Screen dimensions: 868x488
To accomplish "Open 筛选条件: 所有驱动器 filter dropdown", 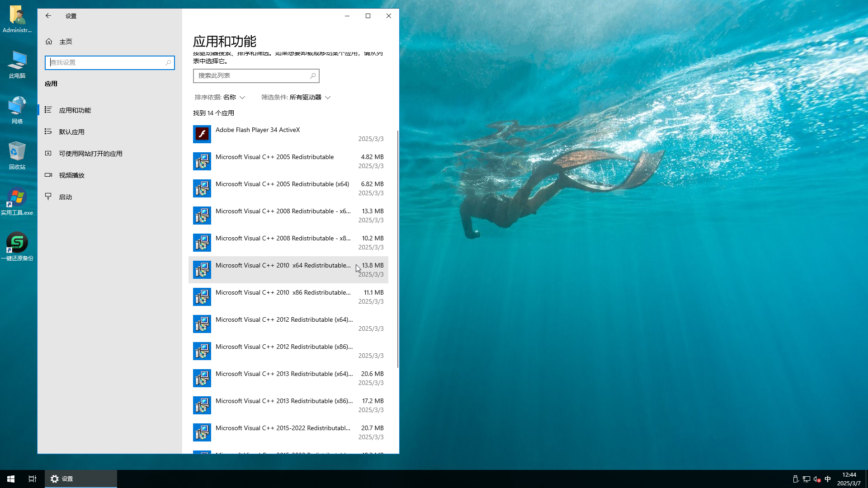I will (x=296, y=97).
